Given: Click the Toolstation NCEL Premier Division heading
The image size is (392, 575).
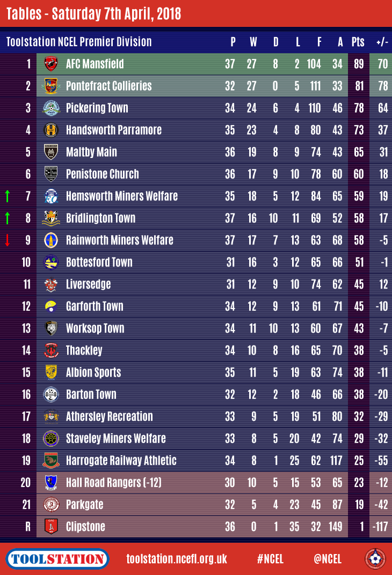Looking at the screenshot, I should click(x=79, y=42).
